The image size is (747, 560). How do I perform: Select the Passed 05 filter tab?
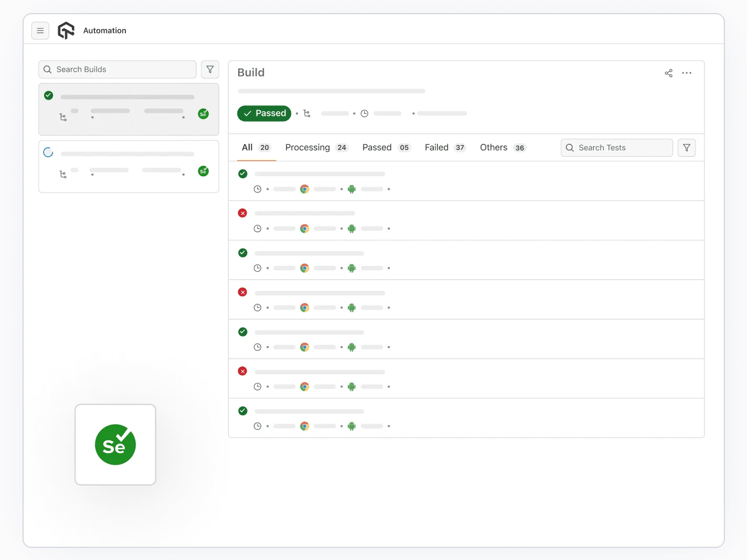(377, 147)
